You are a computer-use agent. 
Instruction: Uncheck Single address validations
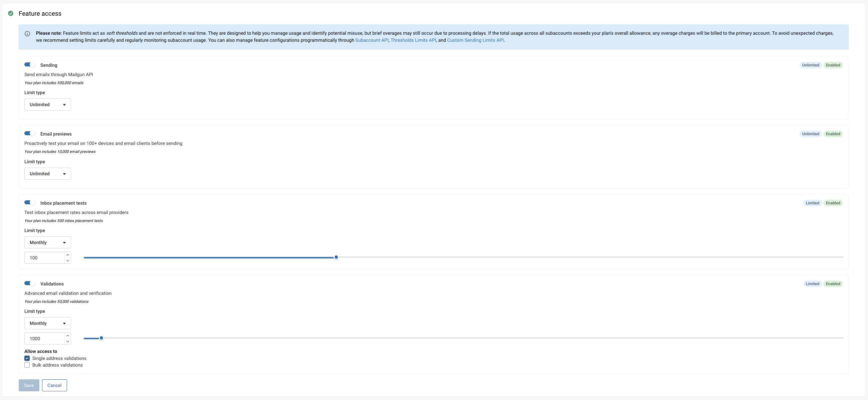(27, 358)
